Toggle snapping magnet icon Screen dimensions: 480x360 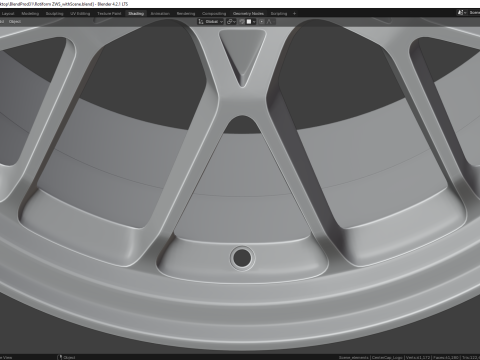pyautogui.click(x=242, y=22)
